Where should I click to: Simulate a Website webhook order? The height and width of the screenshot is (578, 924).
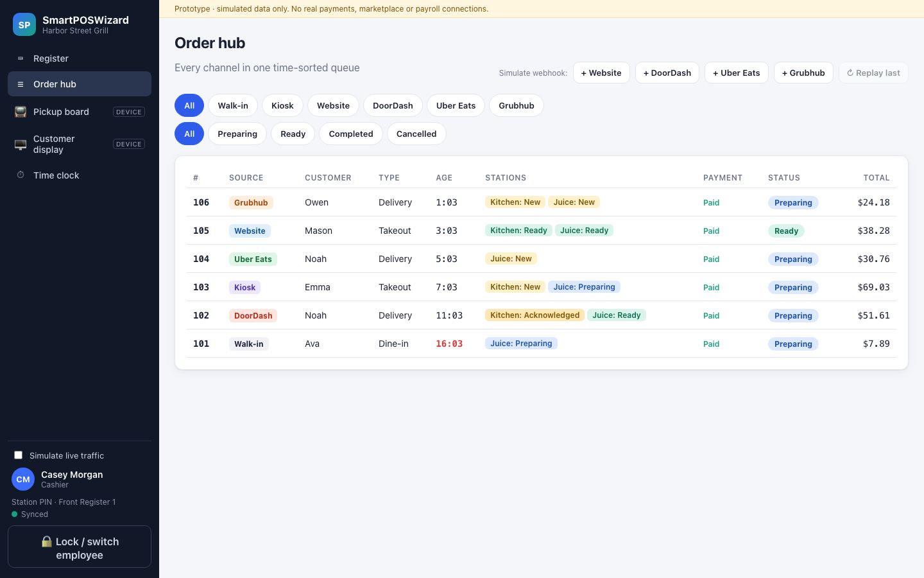[601, 73]
